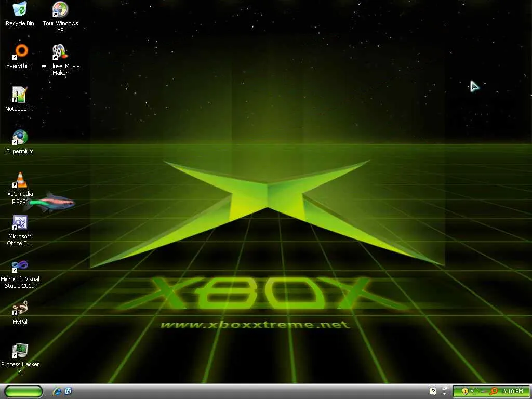Click the language bar help icon
Screen dimensions: 532x399
tap(433, 392)
